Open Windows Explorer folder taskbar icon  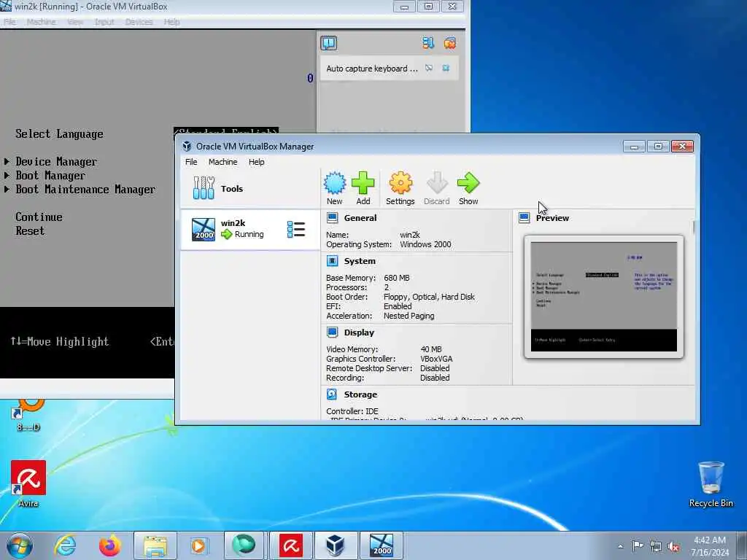(x=155, y=545)
